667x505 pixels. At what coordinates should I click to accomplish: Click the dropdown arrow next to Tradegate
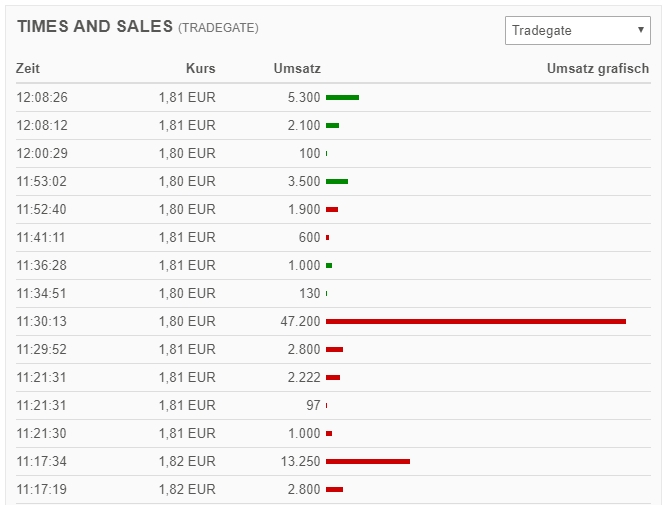641,31
